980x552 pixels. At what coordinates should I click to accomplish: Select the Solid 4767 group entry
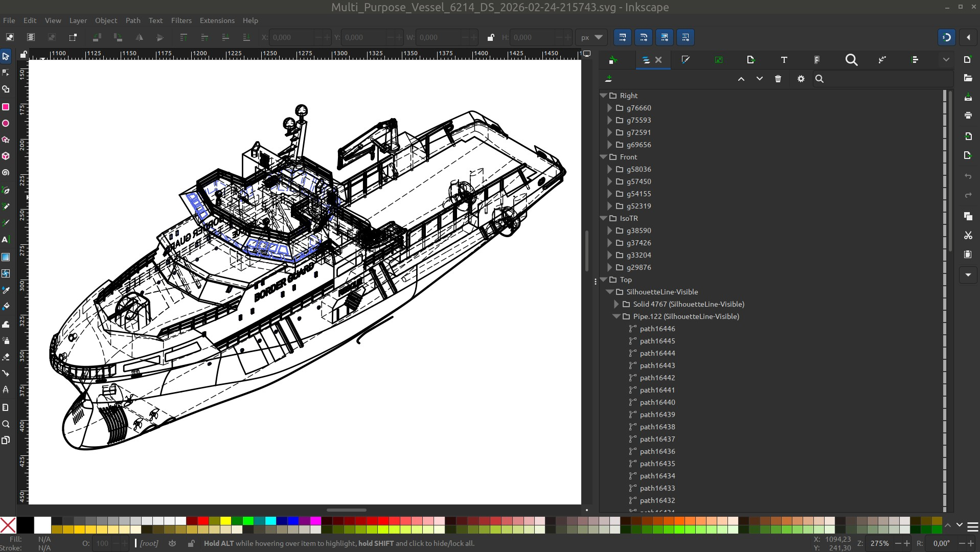click(688, 304)
